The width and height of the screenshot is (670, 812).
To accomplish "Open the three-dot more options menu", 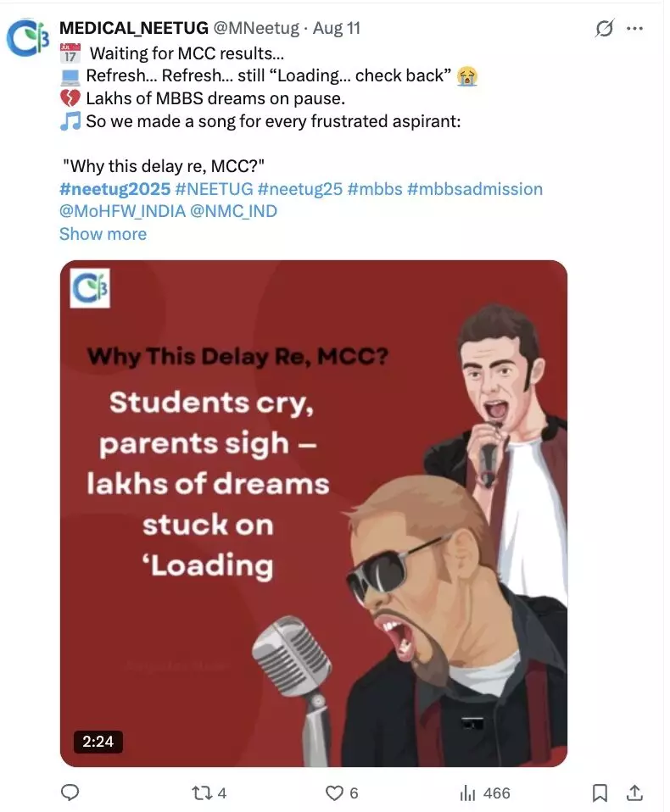I will pos(634,29).
